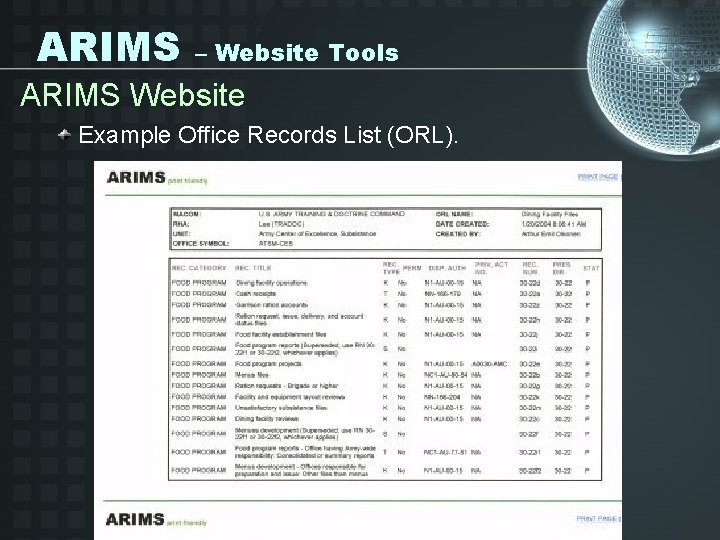
Task: Click 'Ration requests - Brigade or higher' title
Action: [x=287, y=386]
